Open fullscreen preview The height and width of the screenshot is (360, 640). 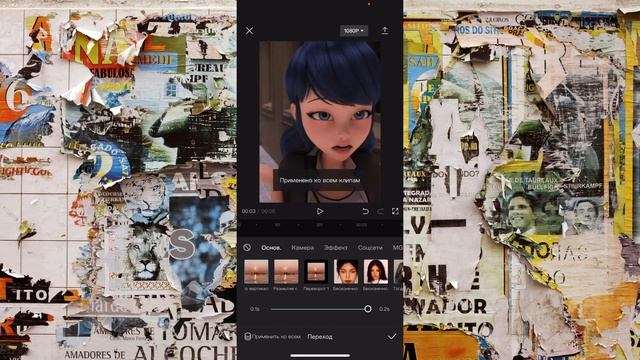tap(395, 211)
